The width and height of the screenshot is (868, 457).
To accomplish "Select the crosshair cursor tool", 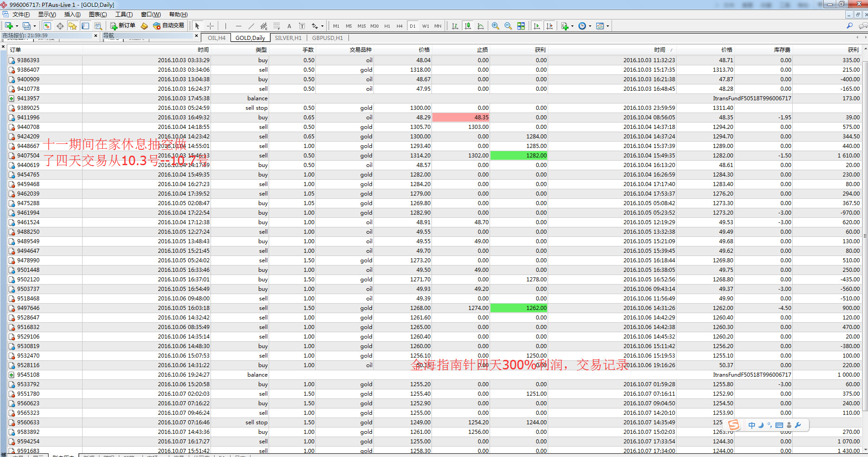I will [x=210, y=26].
